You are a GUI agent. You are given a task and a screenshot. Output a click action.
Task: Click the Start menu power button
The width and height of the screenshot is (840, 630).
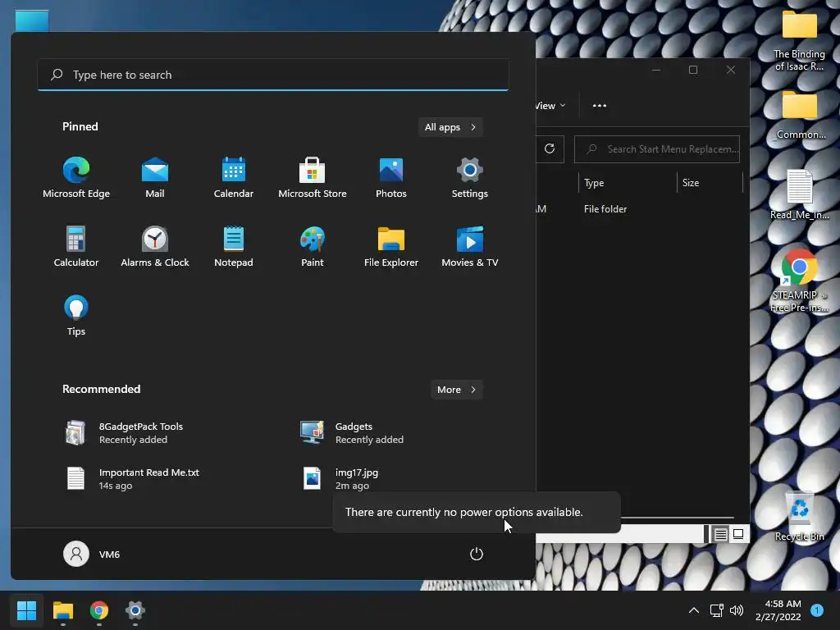pyautogui.click(x=477, y=554)
